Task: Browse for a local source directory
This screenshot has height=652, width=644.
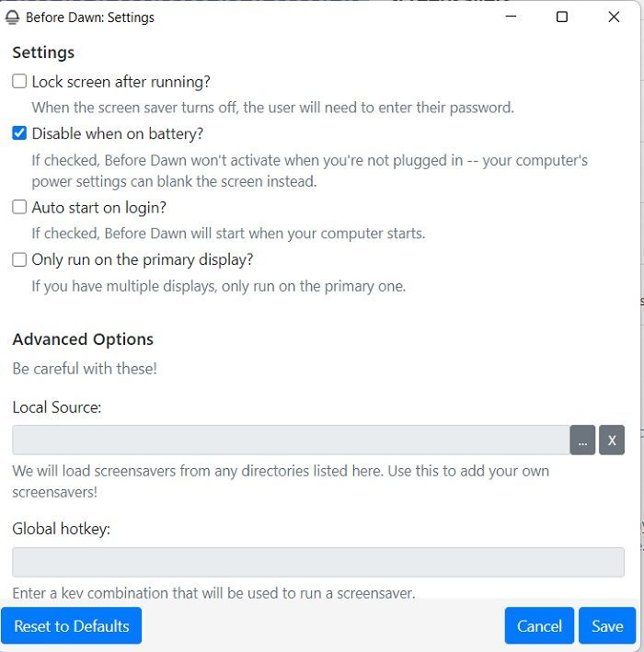Action: click(x=582, y=440)
